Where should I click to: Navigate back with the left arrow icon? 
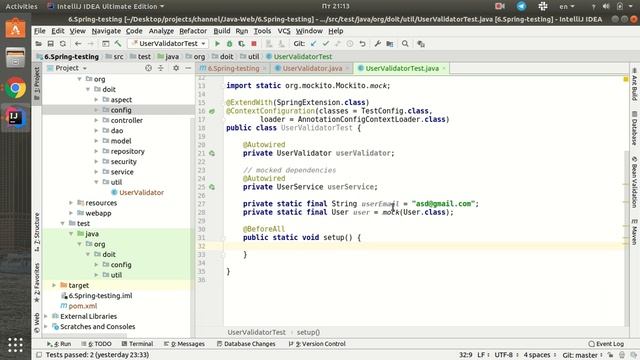click(x=78, y=44)
